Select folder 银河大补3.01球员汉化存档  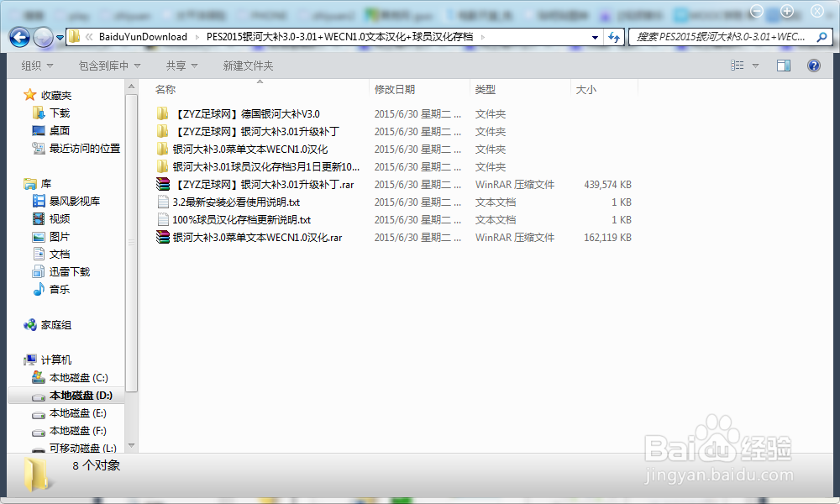265,166
